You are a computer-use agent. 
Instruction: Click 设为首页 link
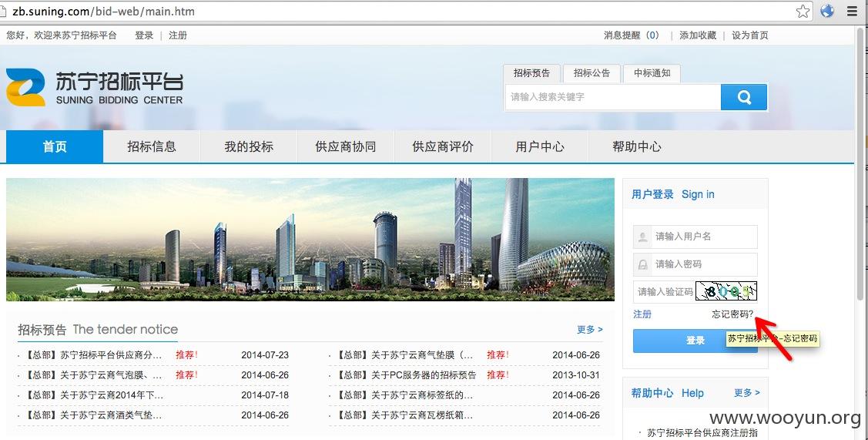750,35
